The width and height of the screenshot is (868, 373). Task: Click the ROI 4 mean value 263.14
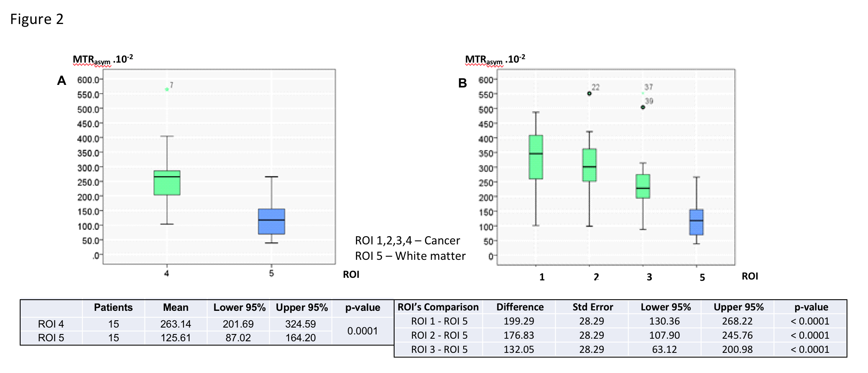point(176,324)
